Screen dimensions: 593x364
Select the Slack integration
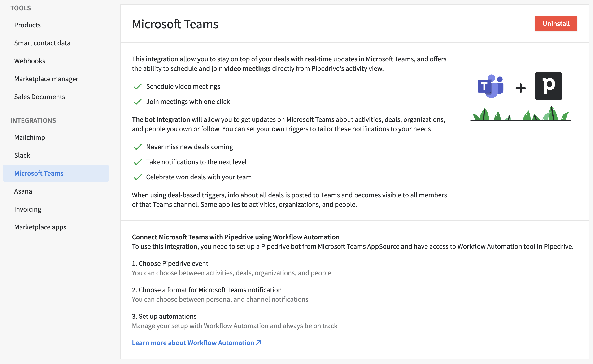22,155
